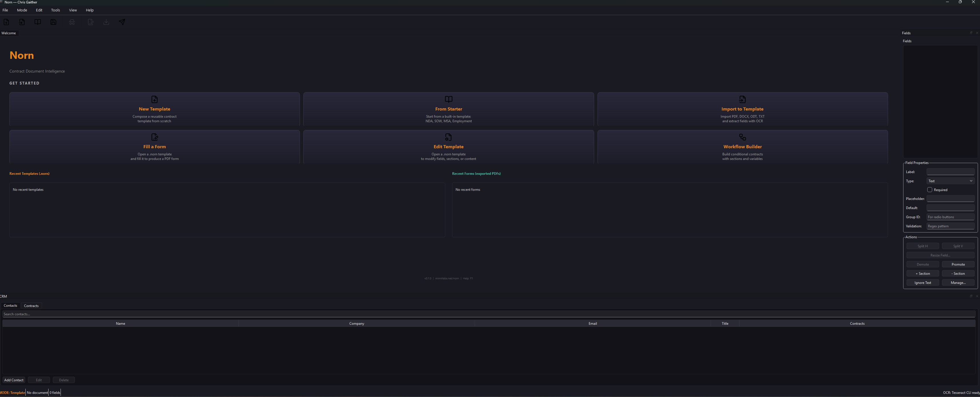Click the icon on Edit Template card
The image size is (980, 397).
click(448, 137)
